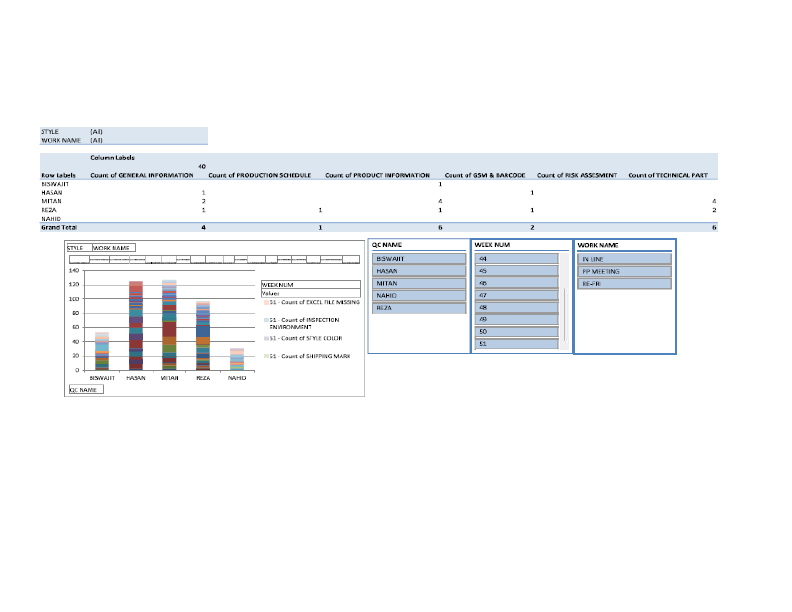The image size is (792, 612).
Task: Click the WEEK NUM slicer scrollbar
Action: pos(565,313)
